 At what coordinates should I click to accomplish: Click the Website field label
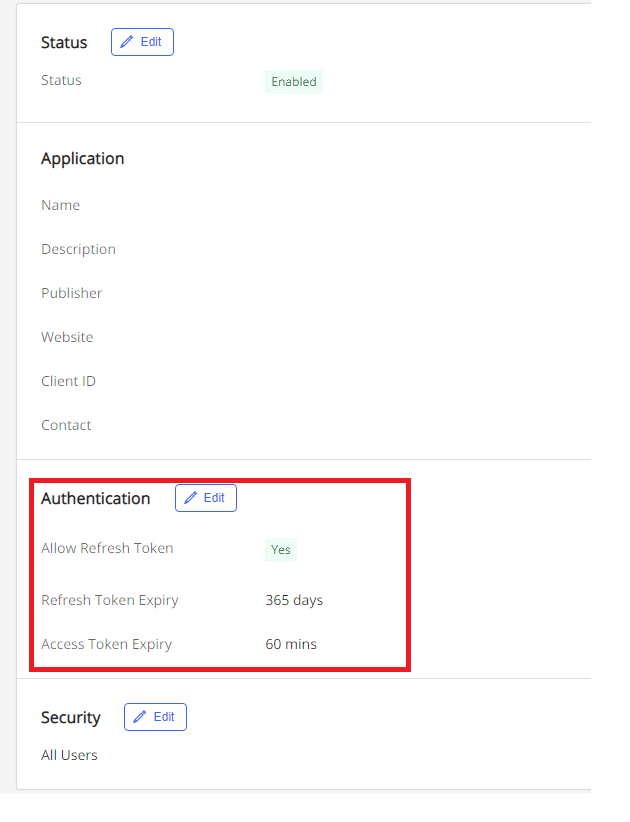coord(67,337)
